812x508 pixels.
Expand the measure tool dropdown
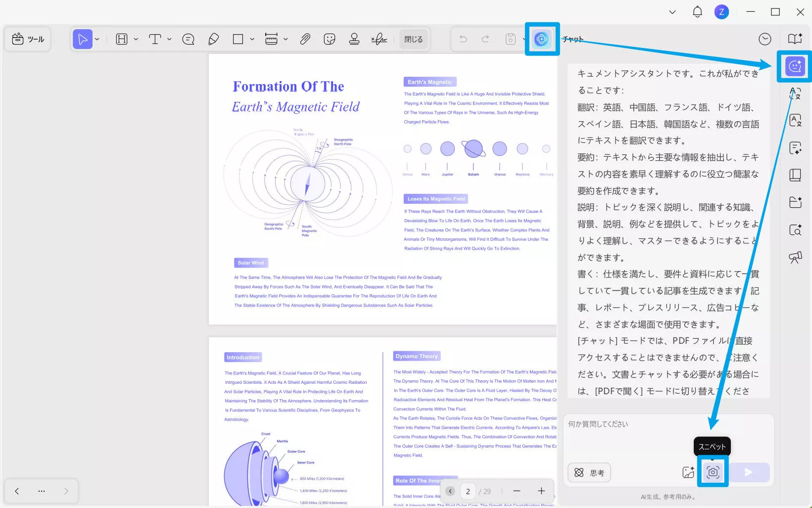[286, 39]
